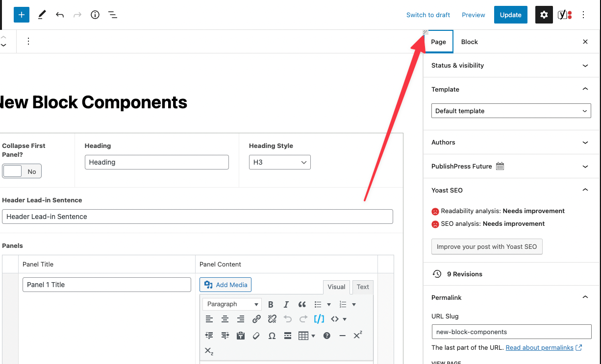The image size is (601, 364).
Task: Change Heading Style from H3
Action: coord(279,162)
